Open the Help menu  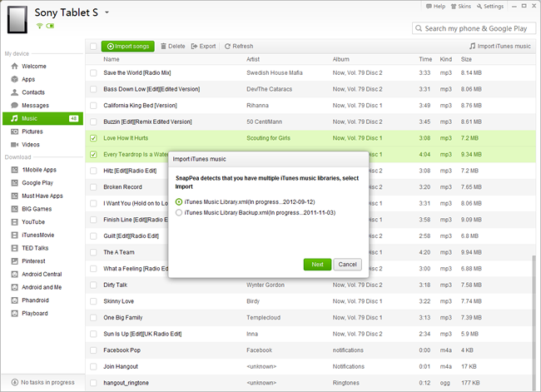tap(435, 6)
